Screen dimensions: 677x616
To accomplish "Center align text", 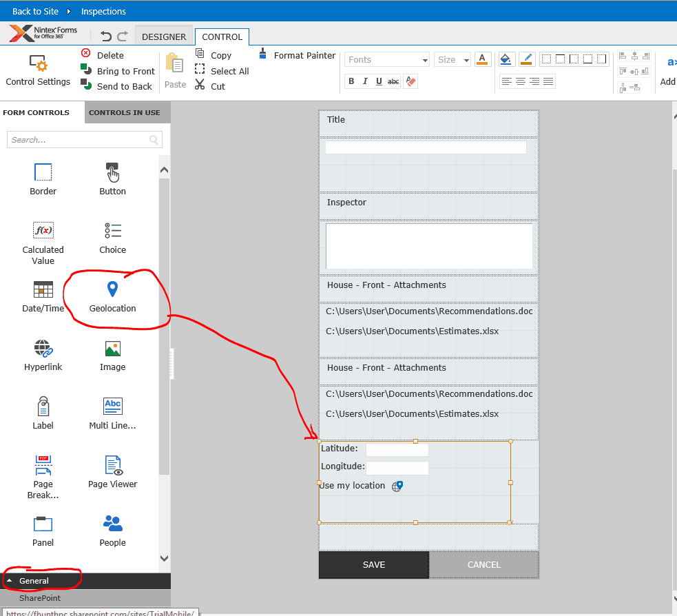I will pos(521,81).
